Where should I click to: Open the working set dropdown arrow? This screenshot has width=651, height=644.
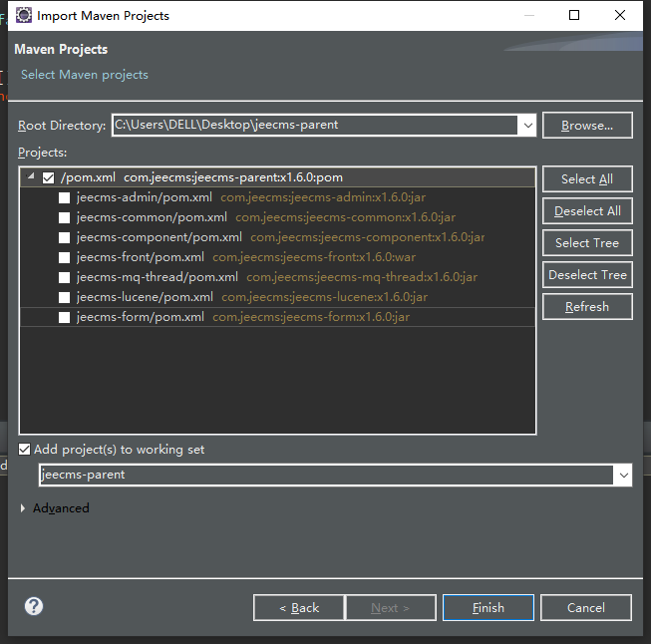point(623,475)
